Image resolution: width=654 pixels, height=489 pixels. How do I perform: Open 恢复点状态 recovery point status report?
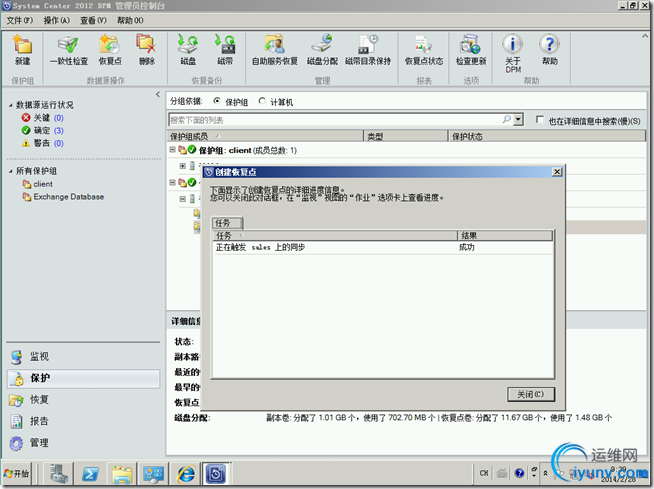424,50
